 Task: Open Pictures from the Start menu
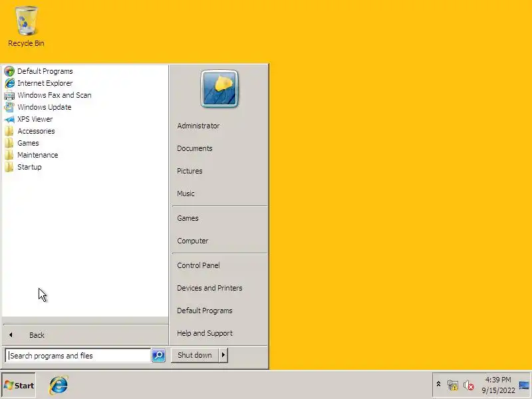(190, 171)
